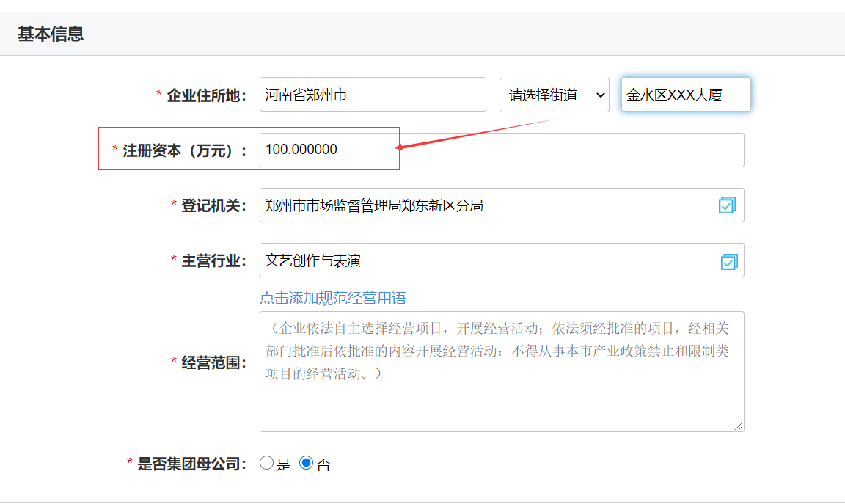Select the 否 radio button
The image size is (845, 504).
pyautogui.click(x=307, y=464)
